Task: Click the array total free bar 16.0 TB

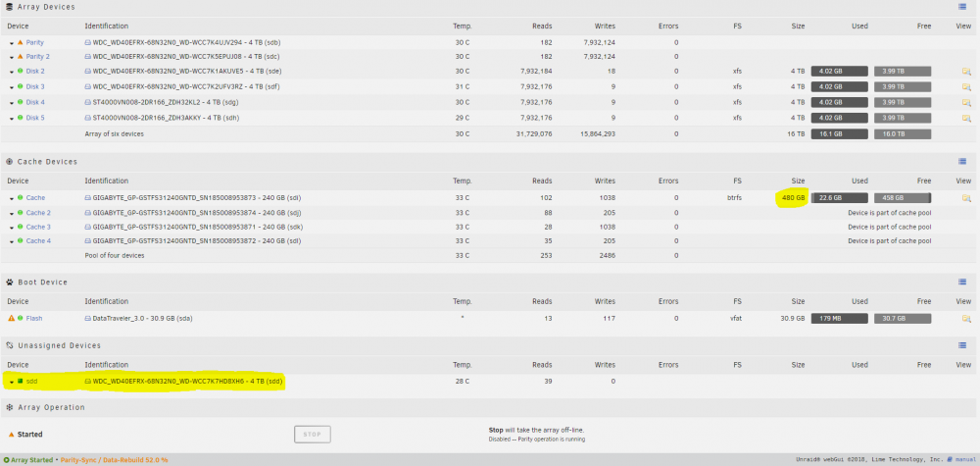Action: 903,133
